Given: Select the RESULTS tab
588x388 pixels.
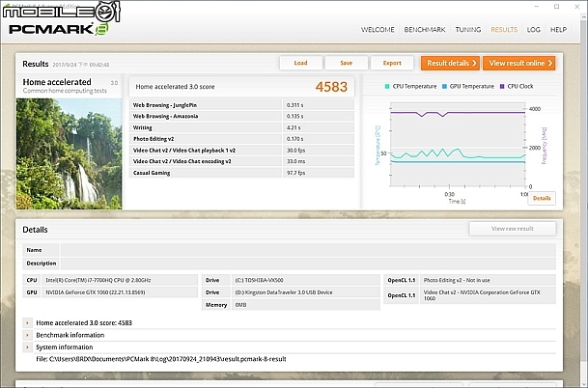Looking at the screenshot, I should (x=504, y=30).
